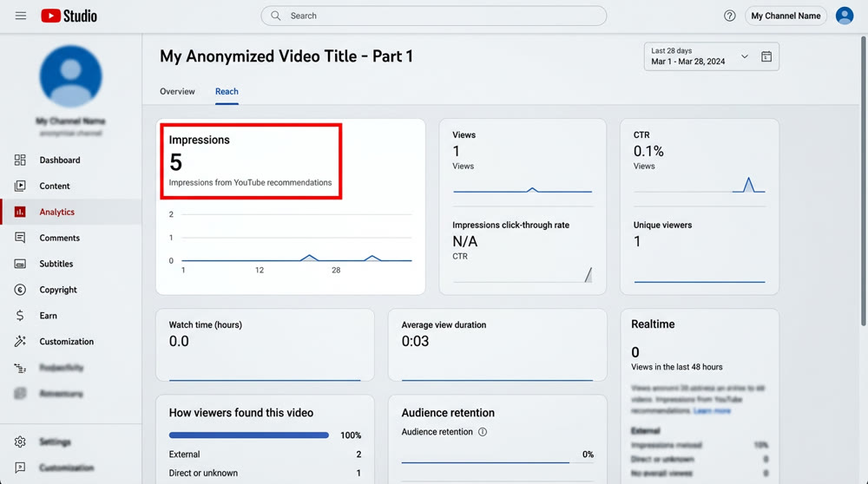868x484 pixels.
Task: Expand the date range dropdown arrow
Action: pyautogui.click(x=745, y=56)
